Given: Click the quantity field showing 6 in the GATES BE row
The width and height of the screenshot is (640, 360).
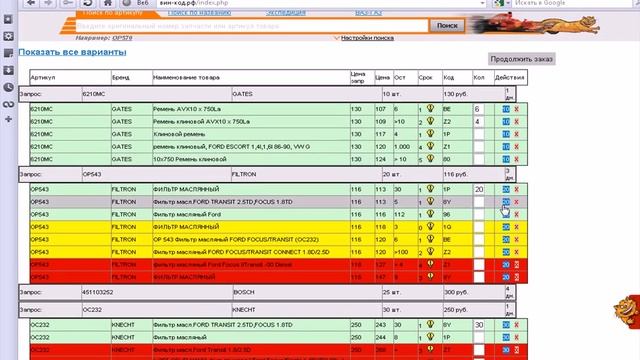Looking at the screenshot, I should pos(479,109).
